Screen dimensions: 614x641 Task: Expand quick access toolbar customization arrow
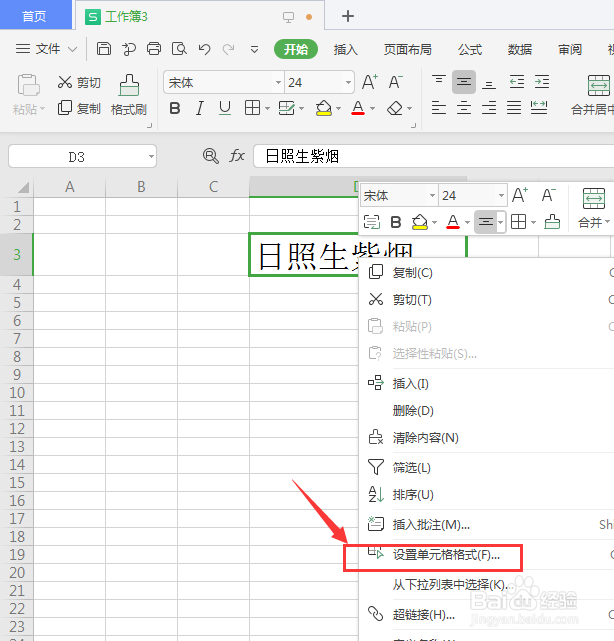(x=254, y=50)
